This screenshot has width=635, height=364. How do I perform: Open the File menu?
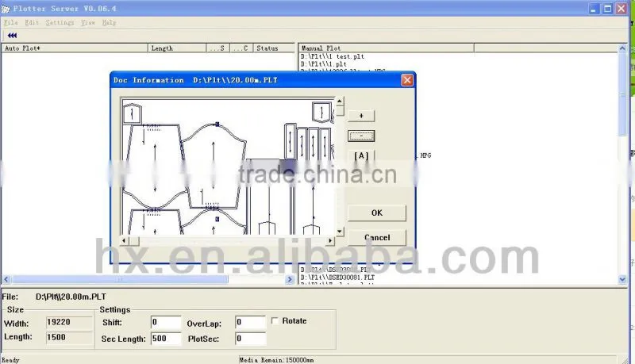10,23
